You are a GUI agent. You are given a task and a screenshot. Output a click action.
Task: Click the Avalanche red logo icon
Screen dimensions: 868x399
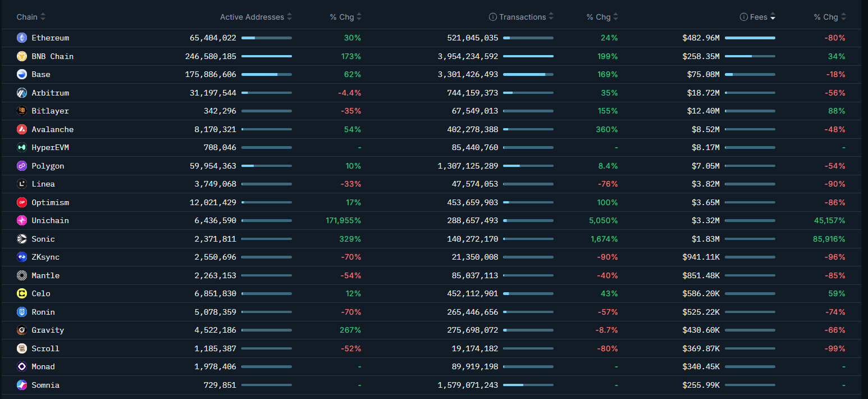point(22,129)
